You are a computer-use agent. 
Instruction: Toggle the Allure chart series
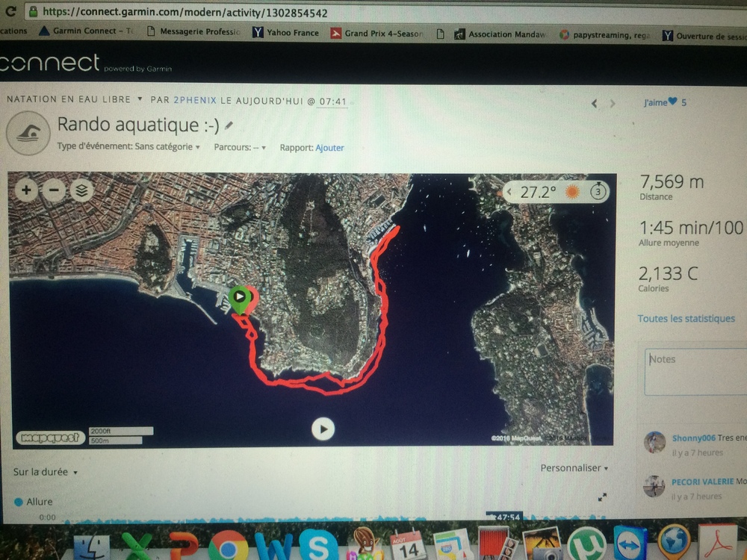click(x=34, y=502)
